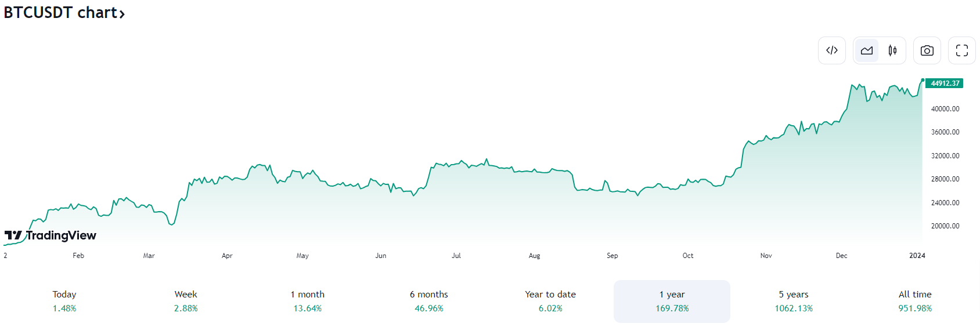Click the Jul marker on time axis
Image resolution: width=980 pixels, height=327 pixels.
[456, 256]
